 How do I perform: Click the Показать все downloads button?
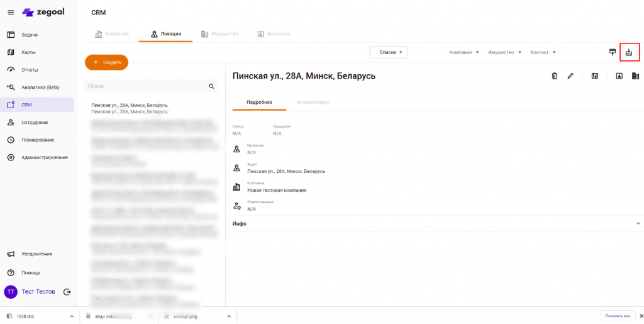(x=618, y=316)
